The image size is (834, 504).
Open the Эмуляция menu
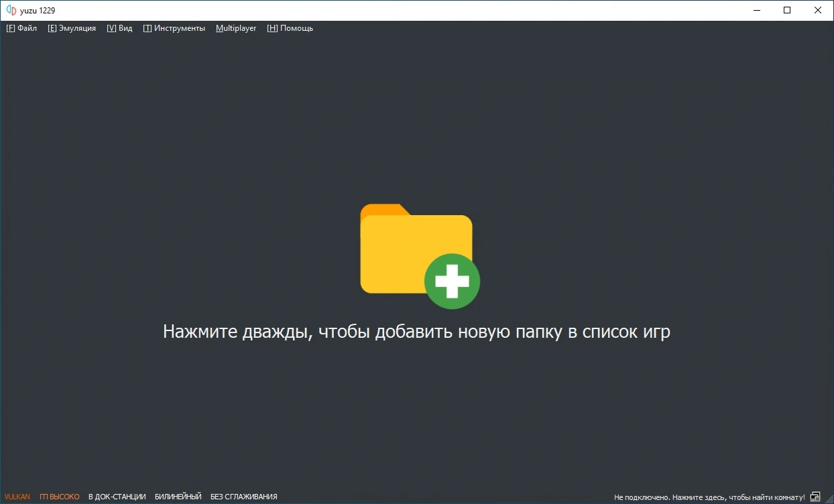72,28
